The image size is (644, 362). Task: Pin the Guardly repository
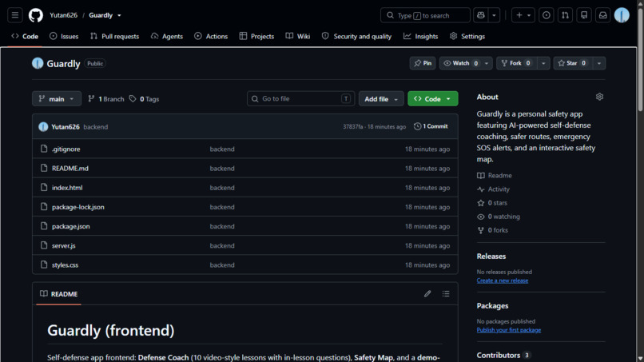(x=423, y=63)
